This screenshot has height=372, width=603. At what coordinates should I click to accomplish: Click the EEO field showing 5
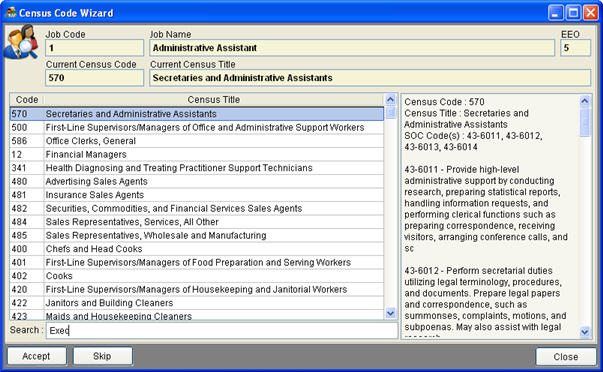pos(575,48)
